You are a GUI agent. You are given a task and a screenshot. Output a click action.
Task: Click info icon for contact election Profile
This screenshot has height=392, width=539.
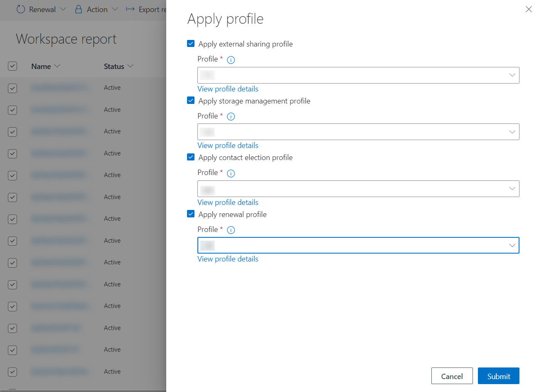231,173
